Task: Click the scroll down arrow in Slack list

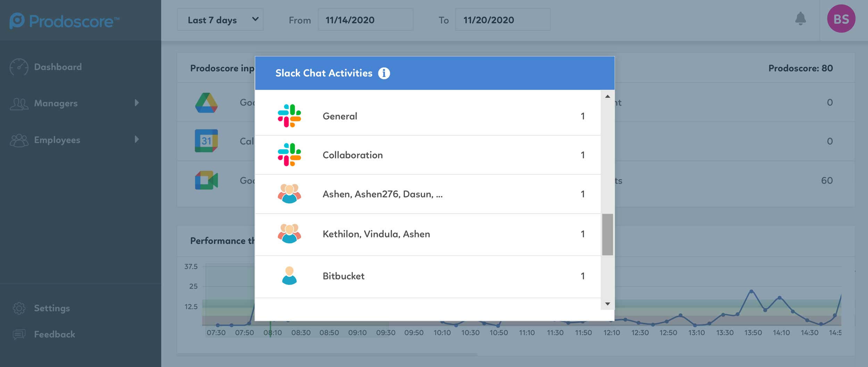Action: (x=607, y=304)
